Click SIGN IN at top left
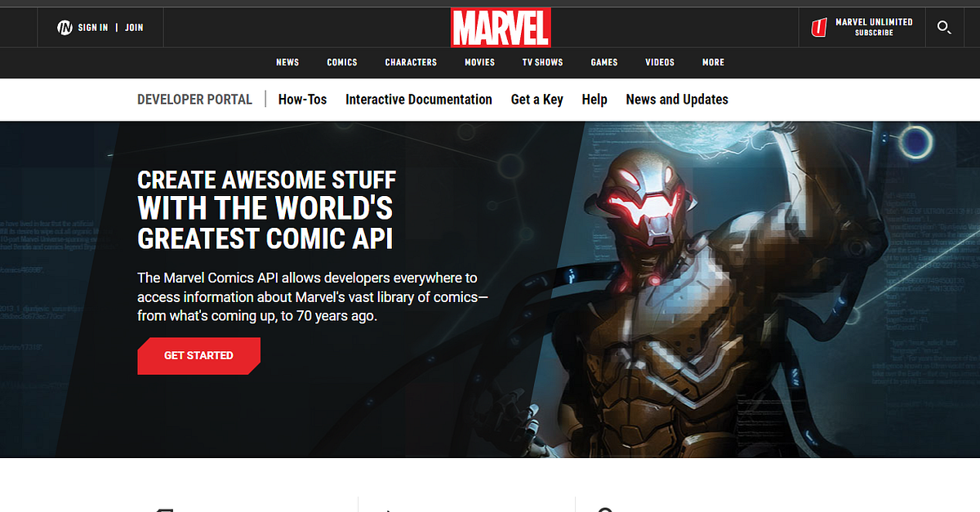Image resolution: width=980 pixels, height=512 pixels. [92, 27]
